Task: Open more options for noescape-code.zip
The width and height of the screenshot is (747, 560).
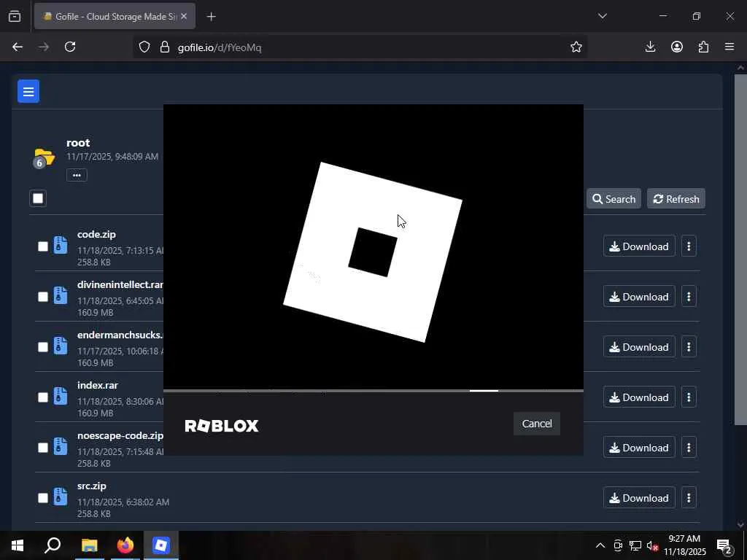Action: 689,448
